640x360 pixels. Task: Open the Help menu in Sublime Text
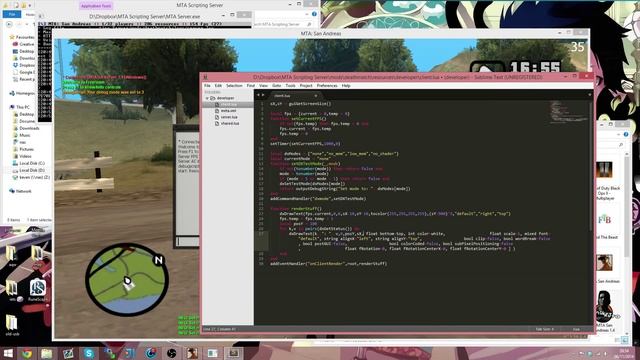tap(346, 86)
